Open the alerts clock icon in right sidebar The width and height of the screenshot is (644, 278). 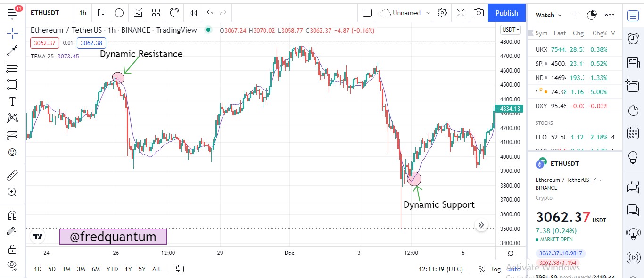pyautogui.click(x=633, y=39)
